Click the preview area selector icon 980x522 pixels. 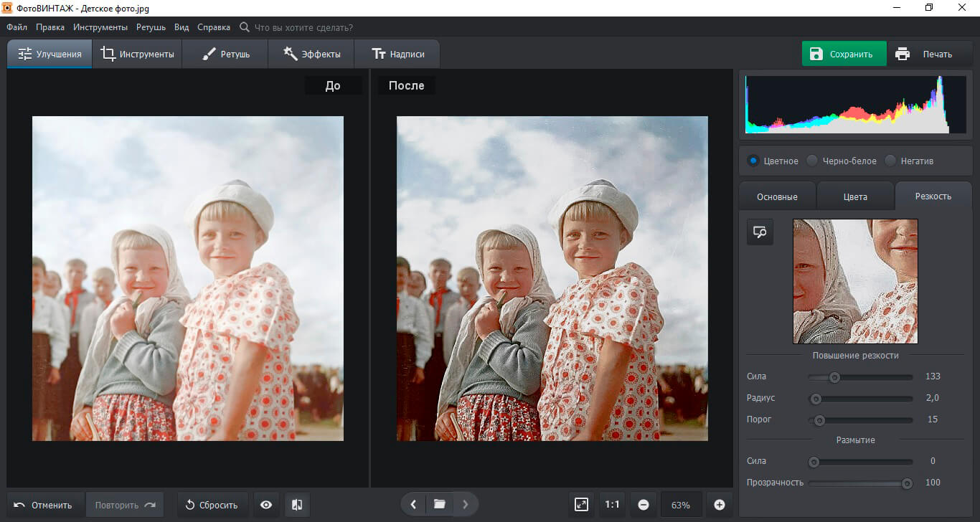pyautogui.click(x=760, y=232)
